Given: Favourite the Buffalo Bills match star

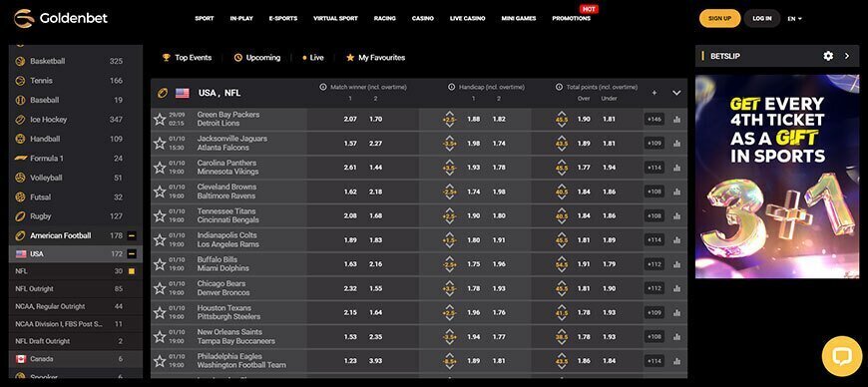Looking at the screenshot, I should (160, 264).
